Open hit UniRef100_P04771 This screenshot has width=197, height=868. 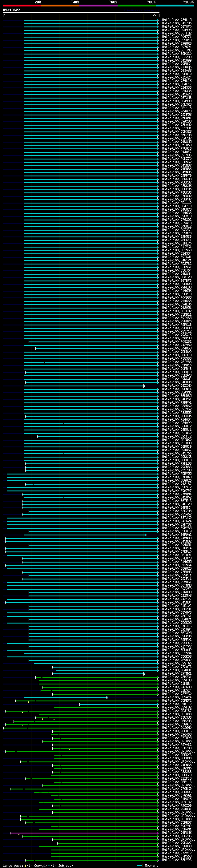[x=177, y=37]
